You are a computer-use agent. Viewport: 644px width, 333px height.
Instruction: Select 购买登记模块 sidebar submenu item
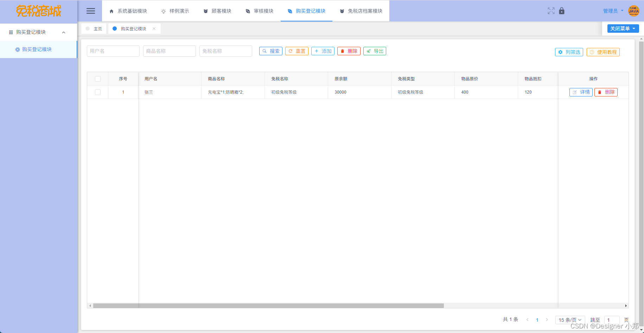click(38, 49)
